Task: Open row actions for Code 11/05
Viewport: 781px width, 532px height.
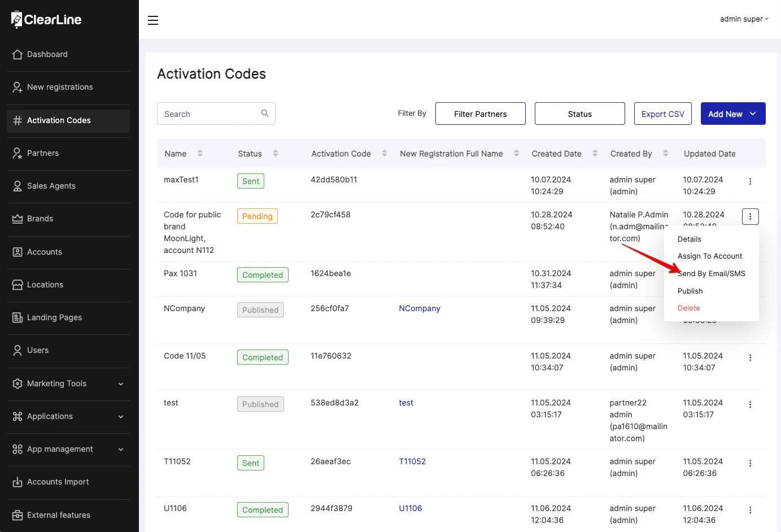Action: (750, 357)
